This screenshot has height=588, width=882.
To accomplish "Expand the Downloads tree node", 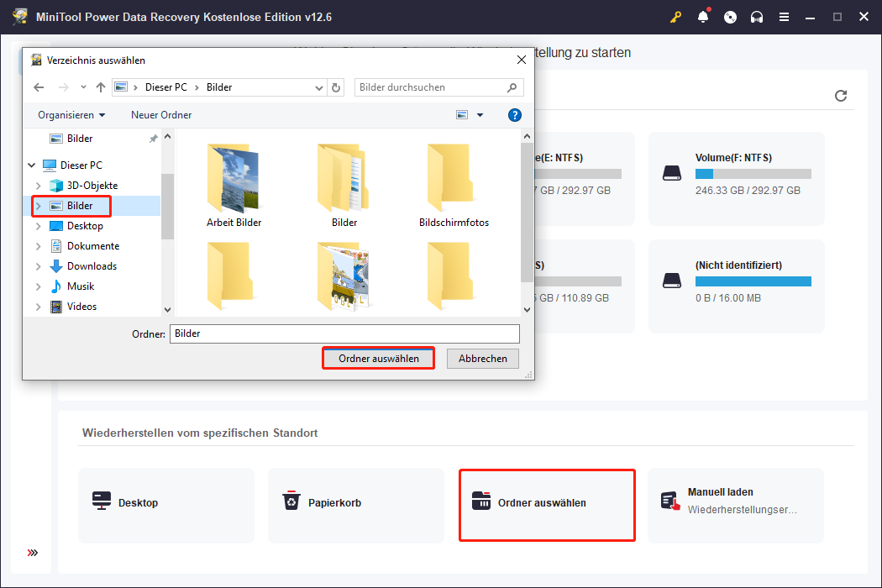I will click(x=39, y=267).
